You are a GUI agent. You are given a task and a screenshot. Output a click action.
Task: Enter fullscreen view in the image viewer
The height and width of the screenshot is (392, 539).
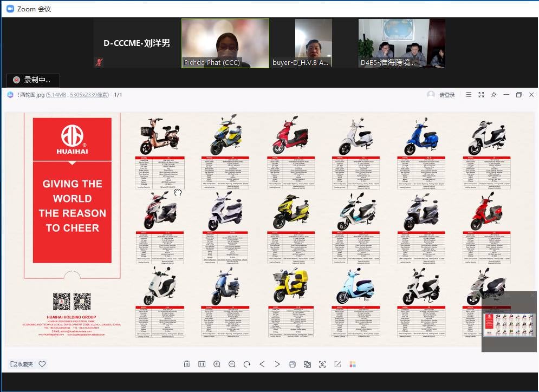point(481,94)
